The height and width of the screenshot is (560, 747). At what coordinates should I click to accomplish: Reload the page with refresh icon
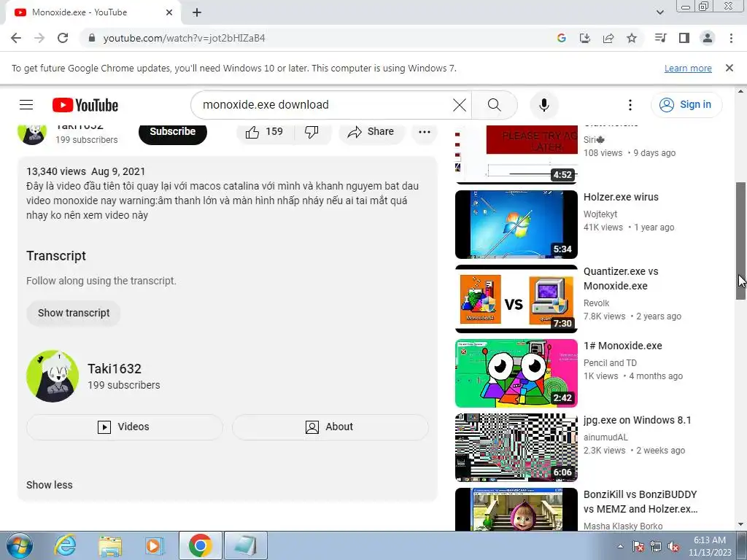(x=63, y=38)
